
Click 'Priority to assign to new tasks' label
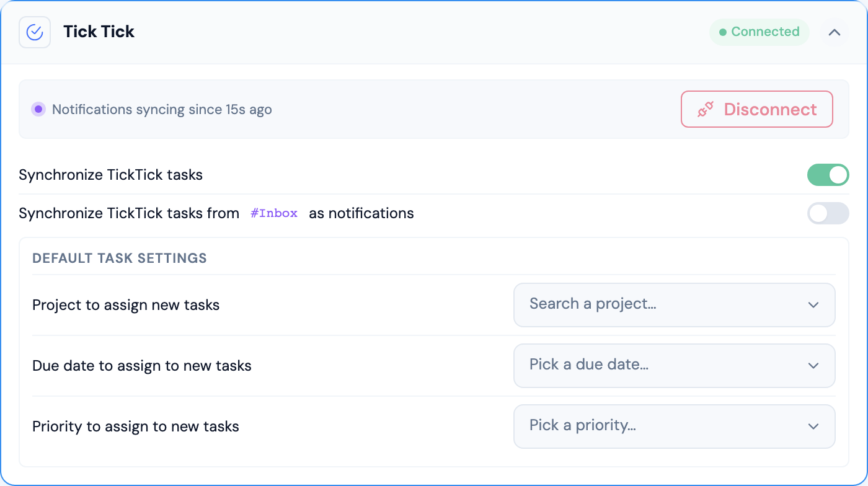[136, 426]
